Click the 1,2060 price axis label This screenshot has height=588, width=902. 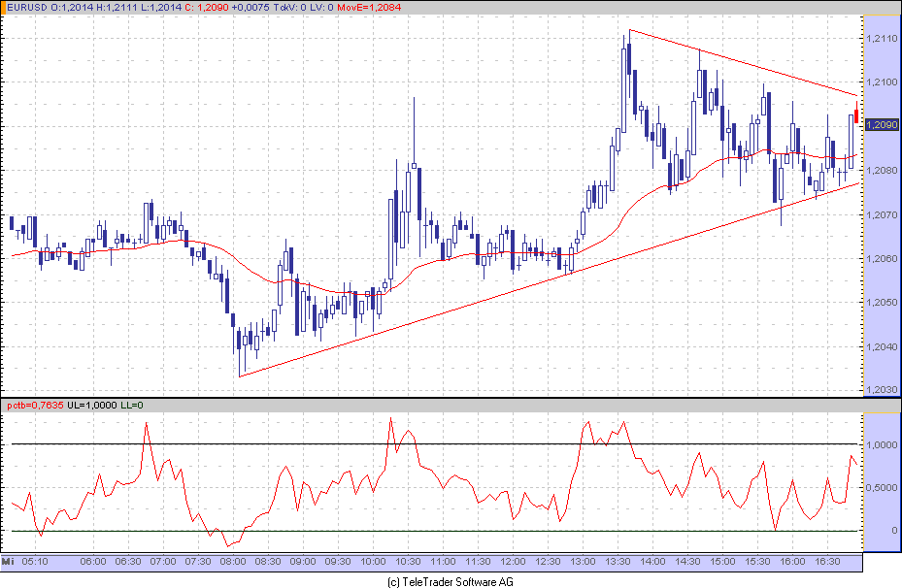pos(881,258)
